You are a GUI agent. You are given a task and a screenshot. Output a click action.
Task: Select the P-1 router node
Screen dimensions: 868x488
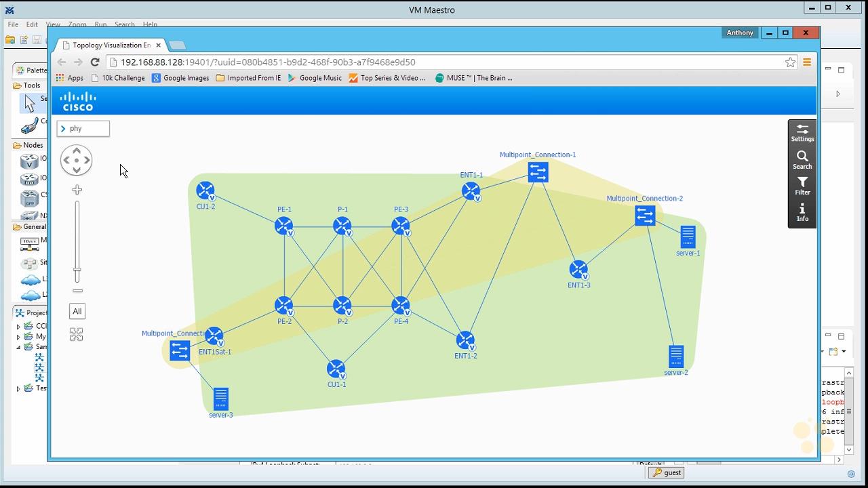[342, 226]
